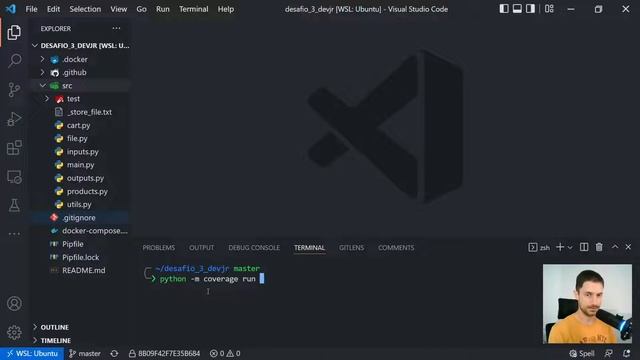Image resolution: width=640 pixels, height=360 pixels.
Task: Split the terminal pane
Action: point(584,247)
